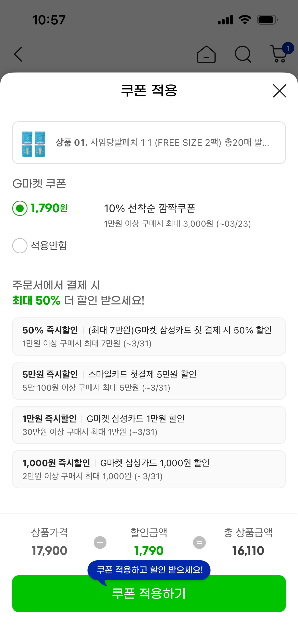
Task: Open the home icon in header
Action: [206, 54]
